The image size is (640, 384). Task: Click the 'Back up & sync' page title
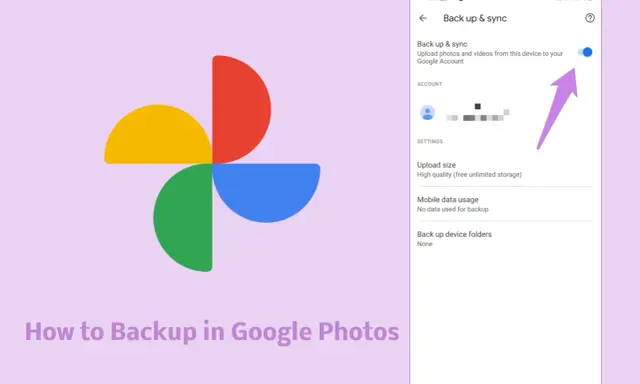(x=475, y=18)
